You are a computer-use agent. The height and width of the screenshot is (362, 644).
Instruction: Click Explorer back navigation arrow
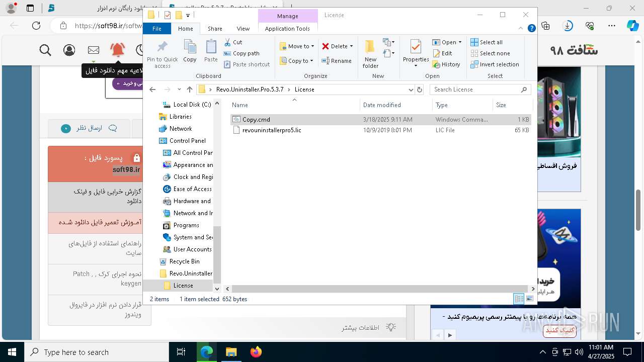coord(153,89)
